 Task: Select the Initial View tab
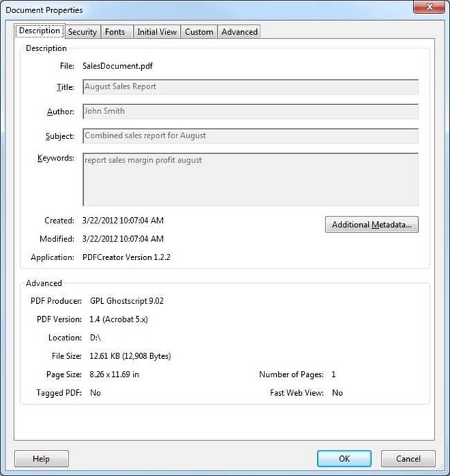tap(157, 32)
